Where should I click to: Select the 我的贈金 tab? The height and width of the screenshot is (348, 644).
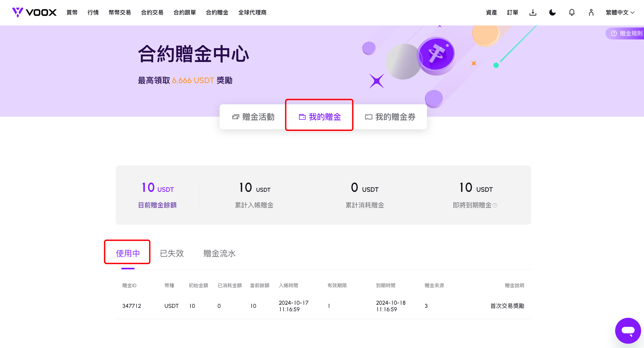(x=320, y=117)
